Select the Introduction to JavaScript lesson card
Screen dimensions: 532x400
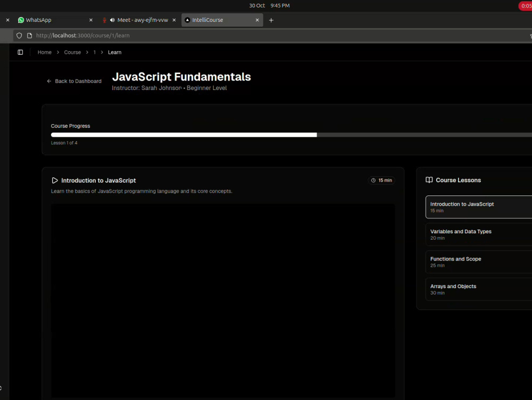coord(479,207)
